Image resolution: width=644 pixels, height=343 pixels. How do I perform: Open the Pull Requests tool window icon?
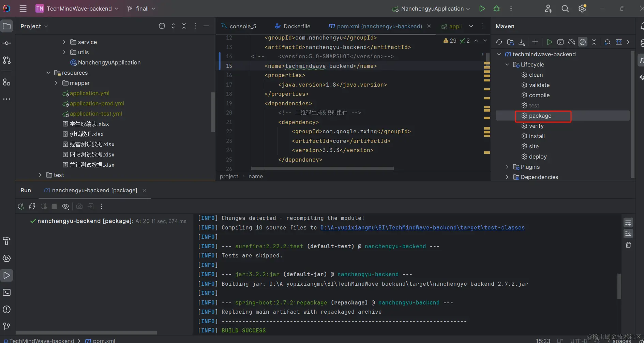(x=6, y=60)
